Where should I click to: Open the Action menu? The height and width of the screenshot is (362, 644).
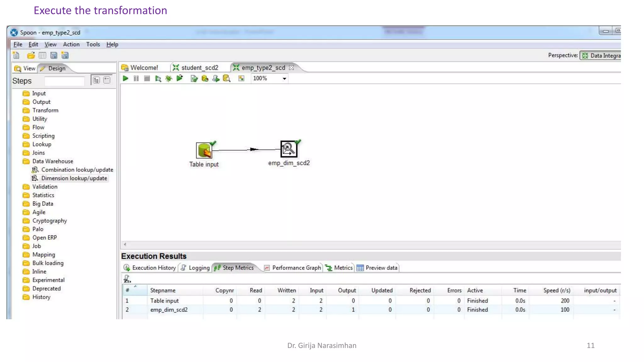point(71,44)
